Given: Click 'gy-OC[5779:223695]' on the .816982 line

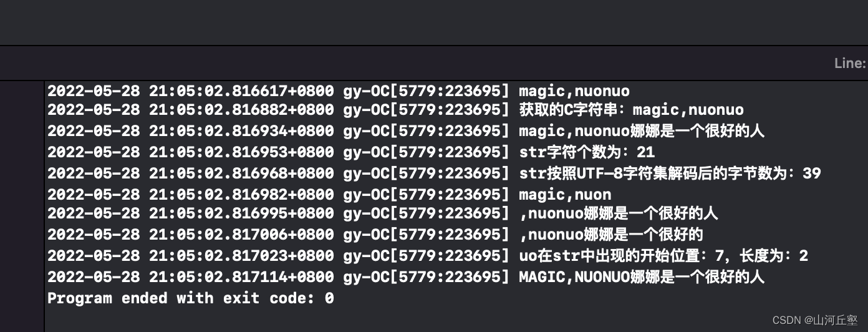Looking at the screenshot, I should tap(427, 194).
